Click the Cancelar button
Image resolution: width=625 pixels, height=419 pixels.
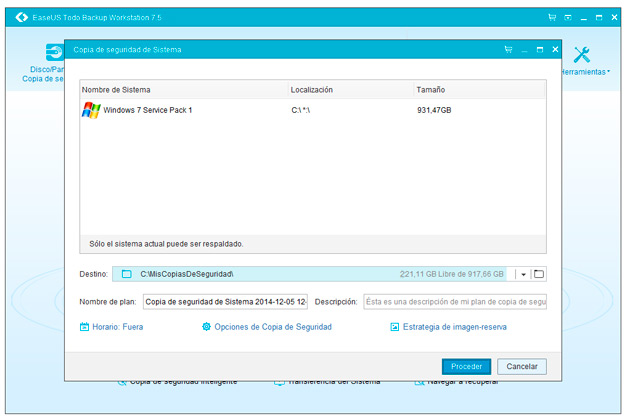pos(522,366)
